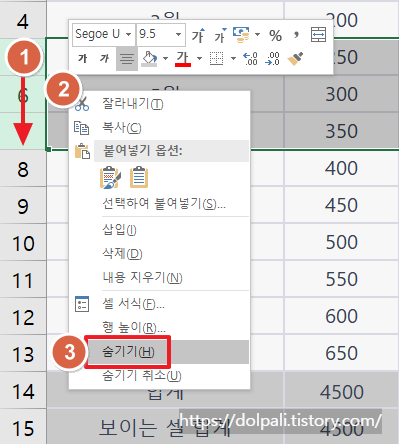Screen dimensions: 399x444
Task: Select row header 12
Action: pyautogui.click(x=23, y=317)
